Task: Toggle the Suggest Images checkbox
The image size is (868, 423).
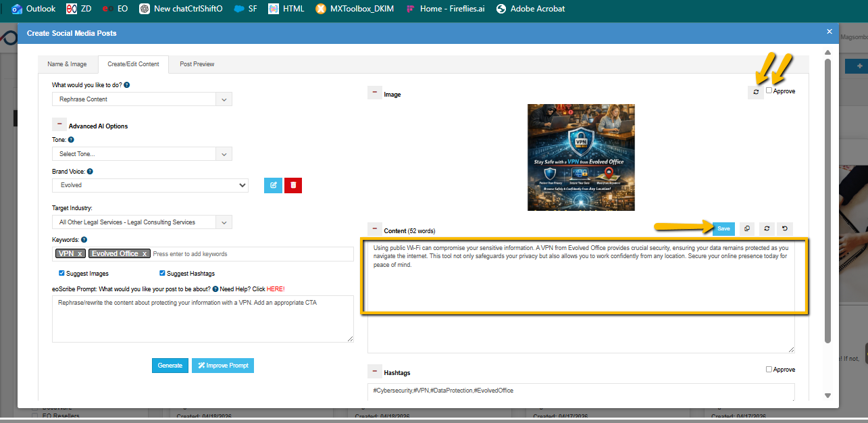Action: (62, 273)
